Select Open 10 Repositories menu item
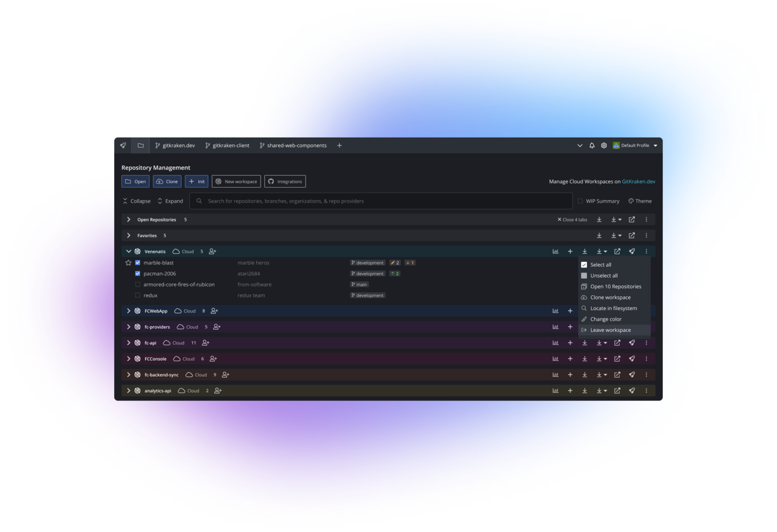Image resolution: width=777 pixels, height=532 pixels. 614,287
